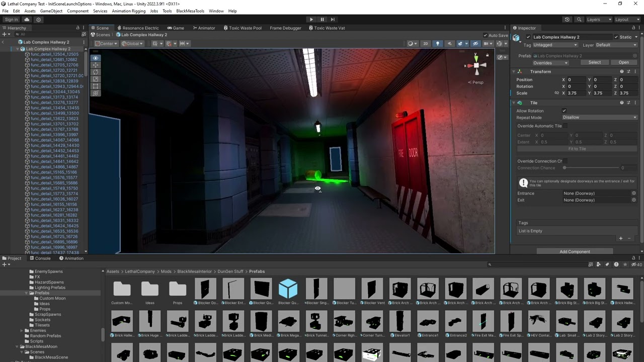The image size is (644, 362).
Task: Toggle the Static checkbox
Action: coord(616,37)
